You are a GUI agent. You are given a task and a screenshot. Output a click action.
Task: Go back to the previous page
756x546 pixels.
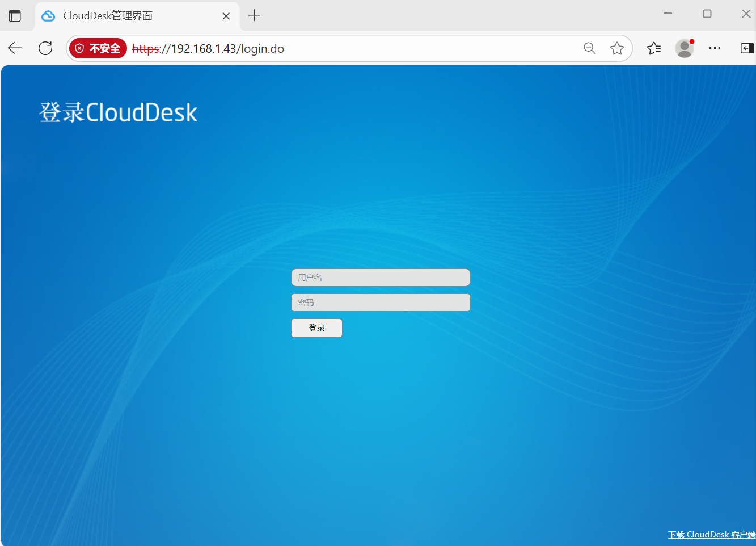tap(15, 48)
